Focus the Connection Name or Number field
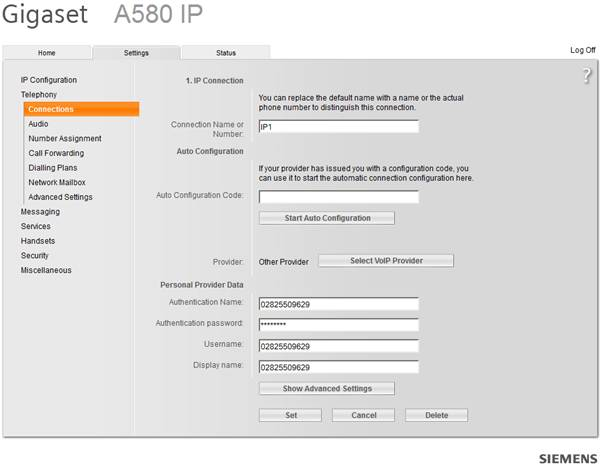The image size is (601, 467). click(339, 127)
